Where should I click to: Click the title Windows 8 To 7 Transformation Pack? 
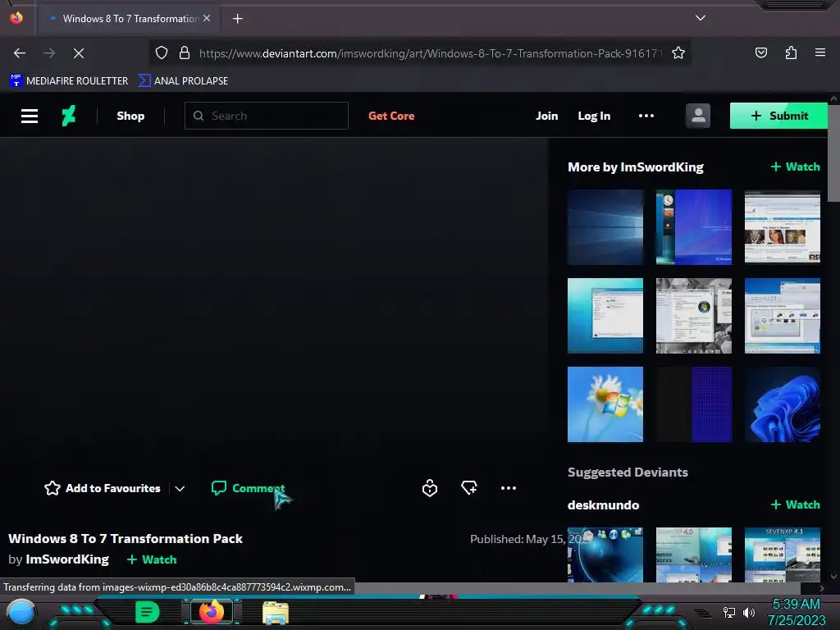[x=126, y=538]
